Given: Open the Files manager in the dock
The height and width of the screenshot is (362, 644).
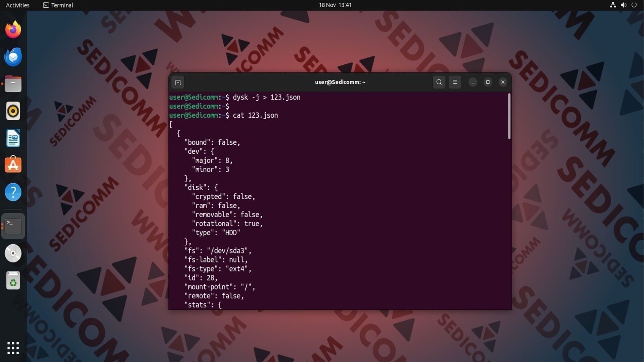Looking at the screenshot, I should coord(13,84).
